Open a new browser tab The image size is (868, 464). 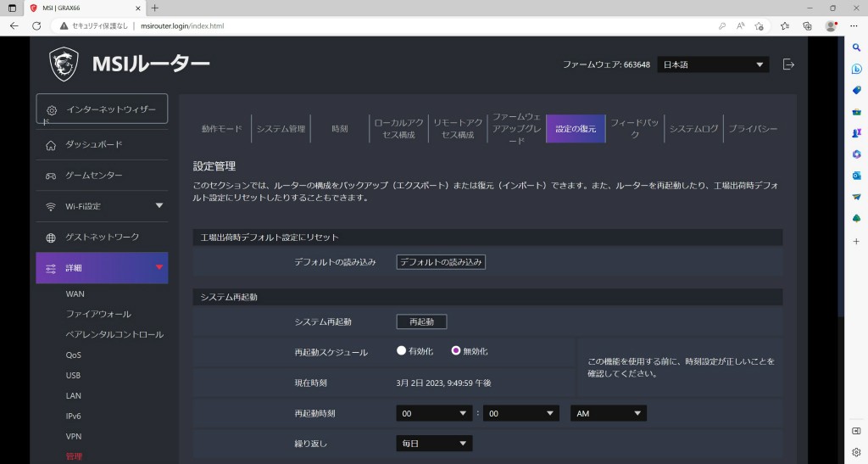tap(155, 8)
